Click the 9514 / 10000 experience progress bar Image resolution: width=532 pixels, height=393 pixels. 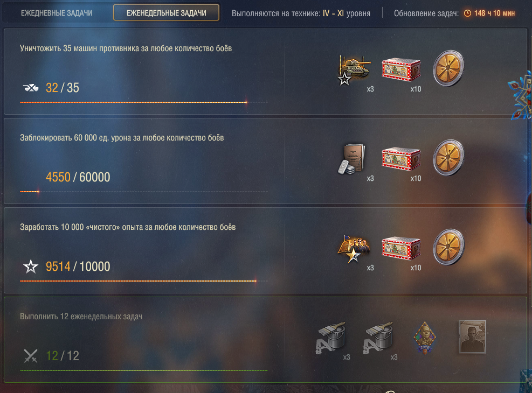144,281
